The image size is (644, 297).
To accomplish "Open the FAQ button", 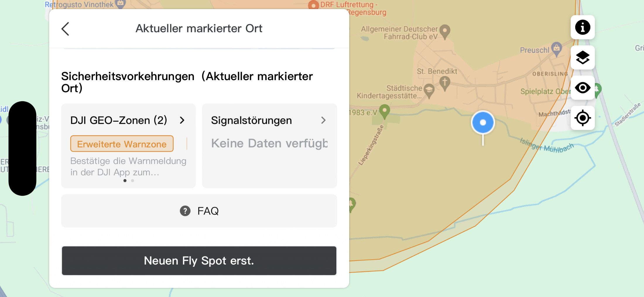I will pos(199,211).
